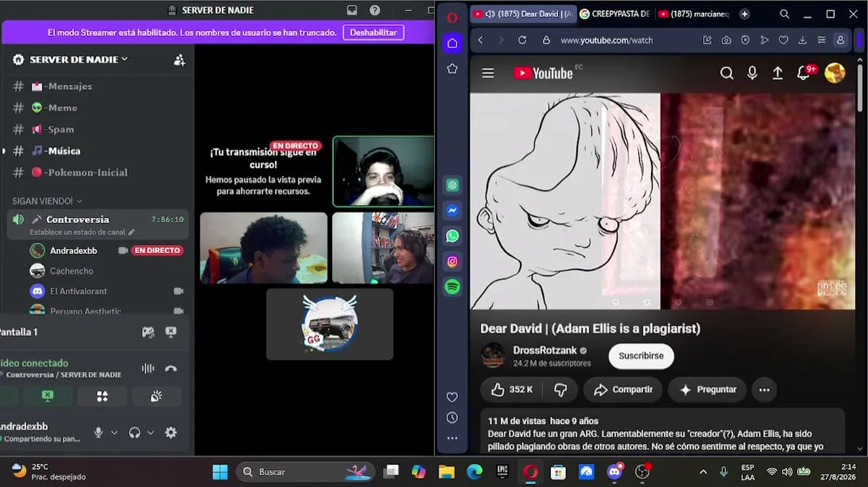Stop streaming Pantalla 1 icon
Viewport: 868px width, 487px height.
click(171, 332)
